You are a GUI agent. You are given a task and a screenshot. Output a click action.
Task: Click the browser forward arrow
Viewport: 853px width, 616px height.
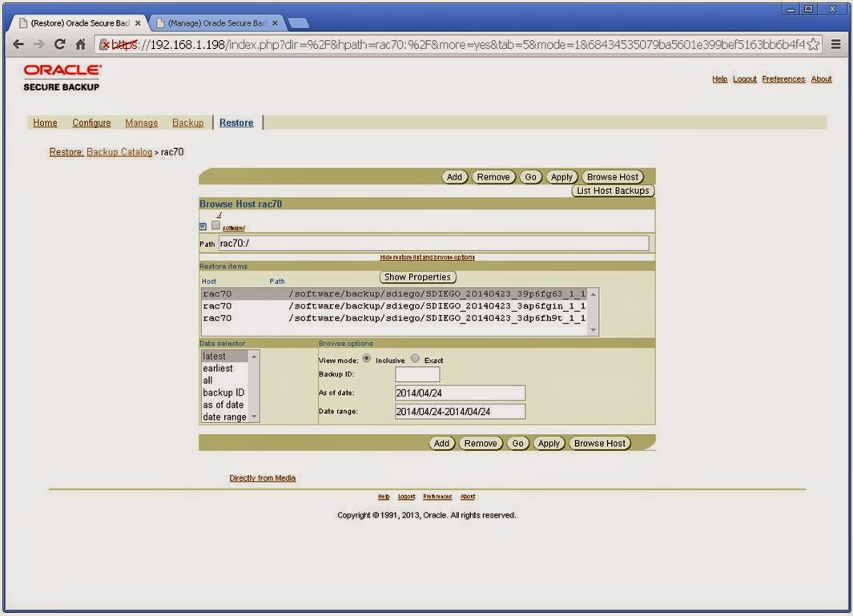(38, 45)
